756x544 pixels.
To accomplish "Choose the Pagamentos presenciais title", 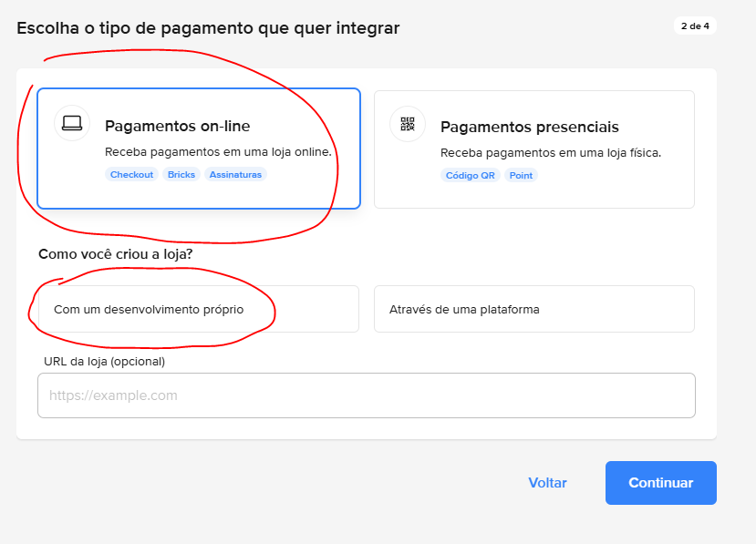I will click(529, 127).
